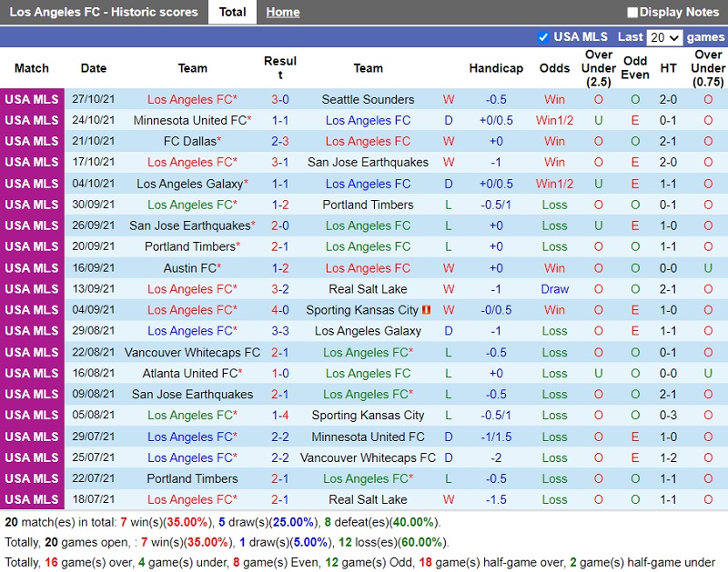Screen dimensions: 728x572
Task: Open Seattle Sounders team link
Action: [x=368, y=100]
